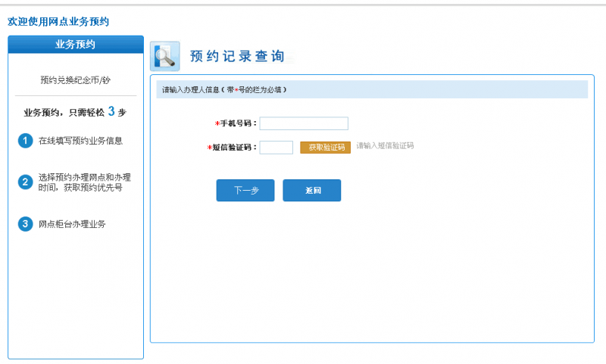This screenshot has height=364, width=606.
Task: Click the 在线填写预约业务信息 step text
Action: point(81,141)
